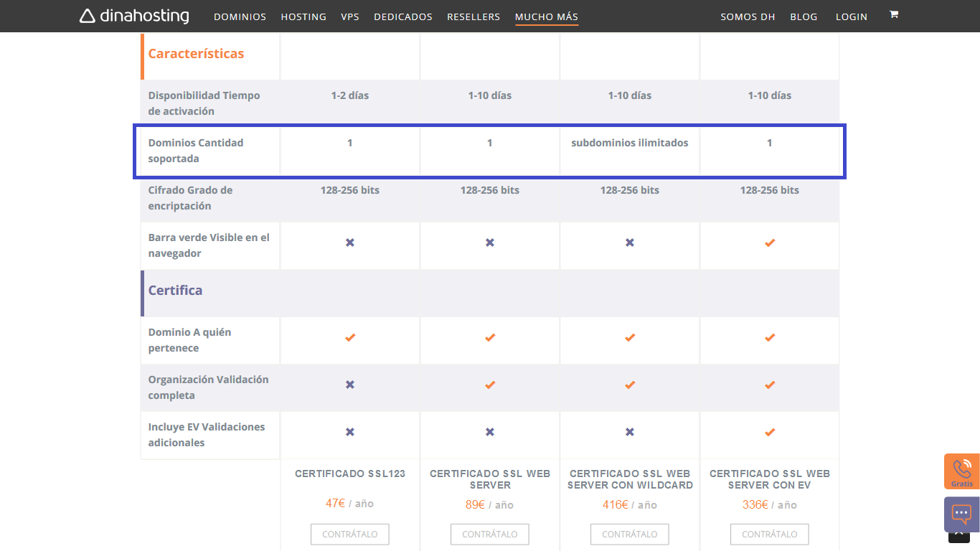Open the Dominios menu
This screenshot has height=551, width=980.
tap(240, 17)
